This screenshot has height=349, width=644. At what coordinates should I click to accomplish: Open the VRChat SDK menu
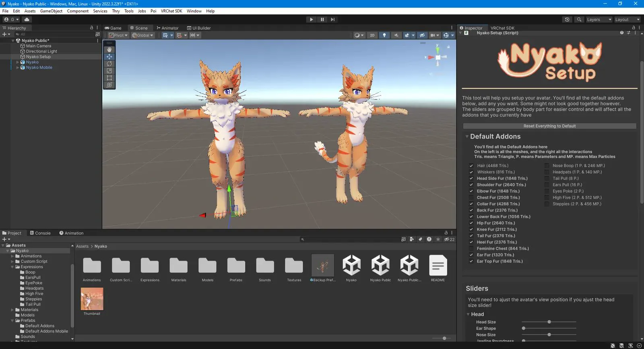(171, 11)
